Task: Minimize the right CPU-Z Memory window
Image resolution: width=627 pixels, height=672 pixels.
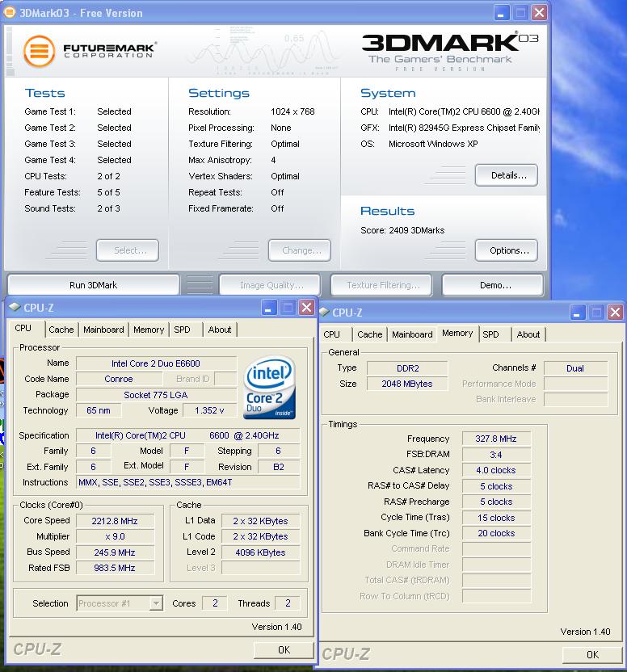Action: 577,313
